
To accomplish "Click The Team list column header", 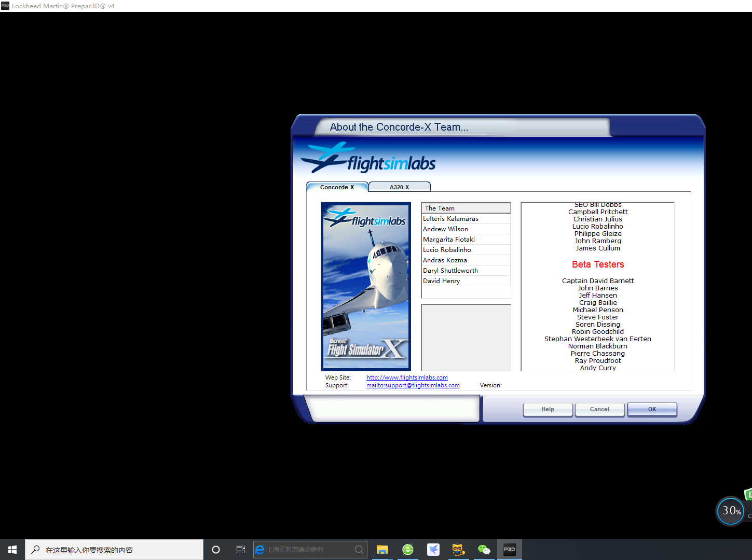I will point(466,208).
